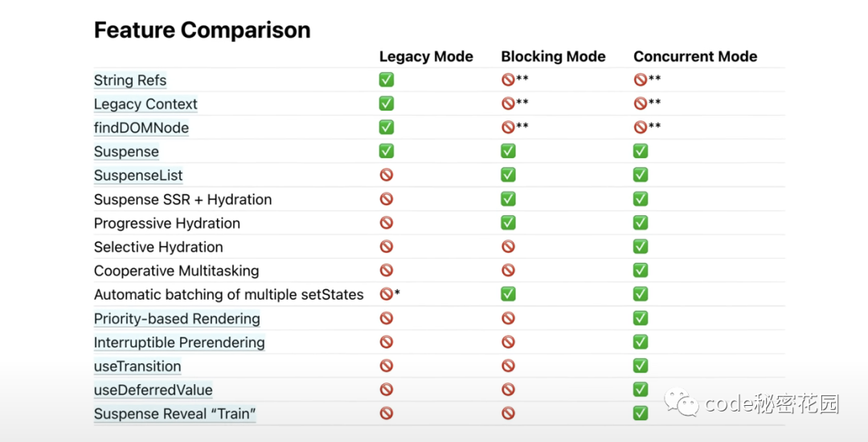
Task: Click green checkmark for String Refs Legacy Mode
Action: tap(387, 80)
